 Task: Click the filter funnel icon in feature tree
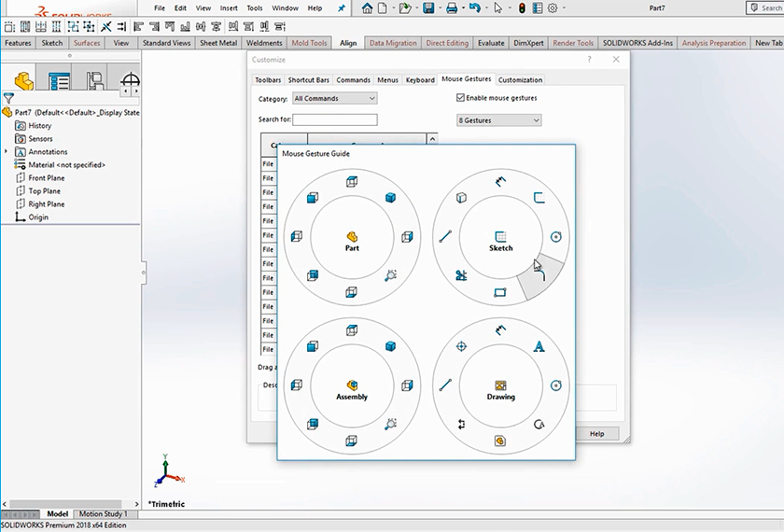click(9, 98)
